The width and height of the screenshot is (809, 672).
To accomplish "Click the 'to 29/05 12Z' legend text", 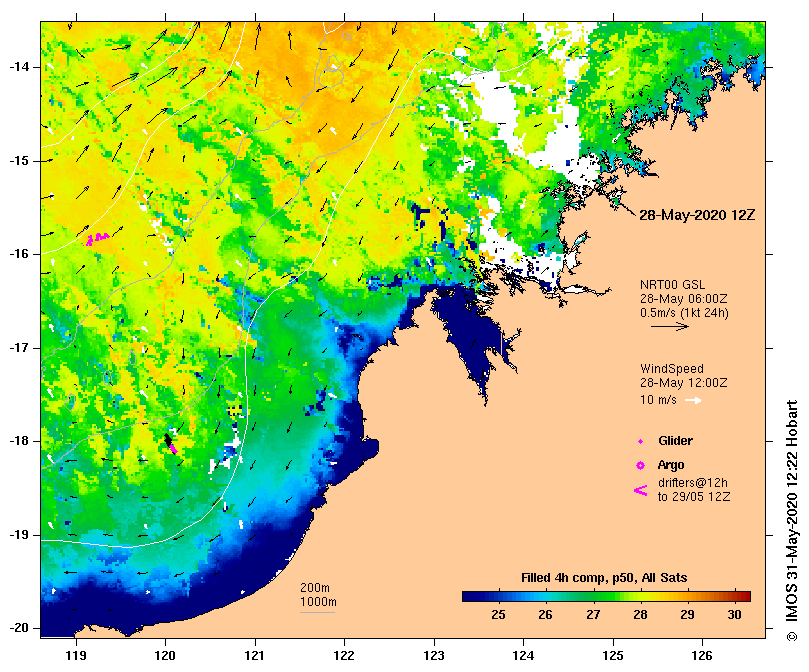I will click(694, 497).
